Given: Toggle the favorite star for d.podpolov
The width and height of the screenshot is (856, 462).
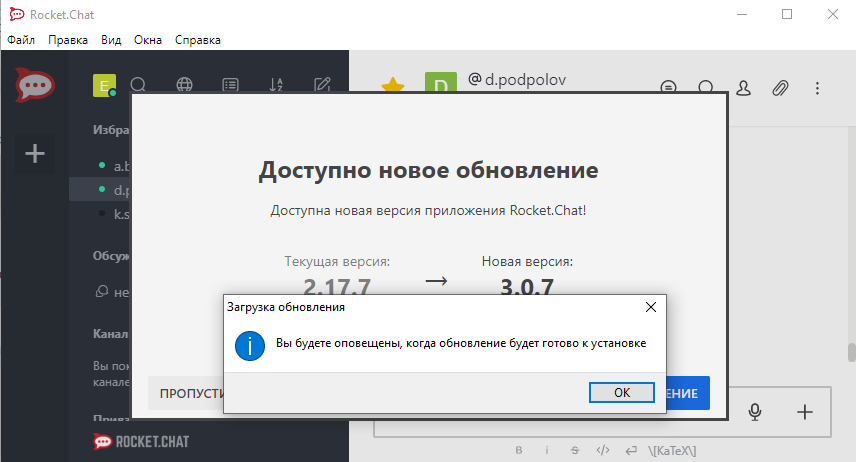Looking at the screenshot, I should [393, 85].
